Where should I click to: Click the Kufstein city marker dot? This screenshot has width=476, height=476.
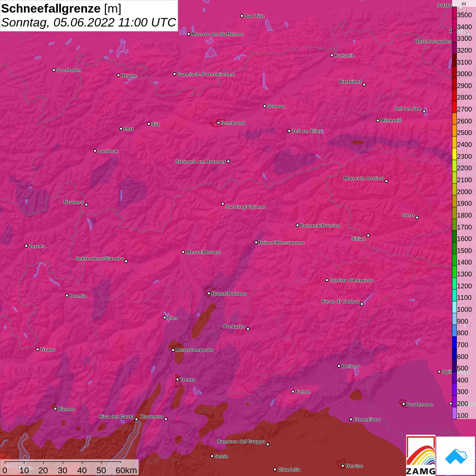[332, 55]
